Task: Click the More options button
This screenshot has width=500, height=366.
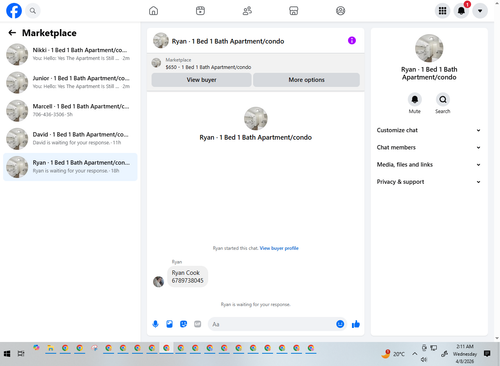Action: [x=306, y=80]
